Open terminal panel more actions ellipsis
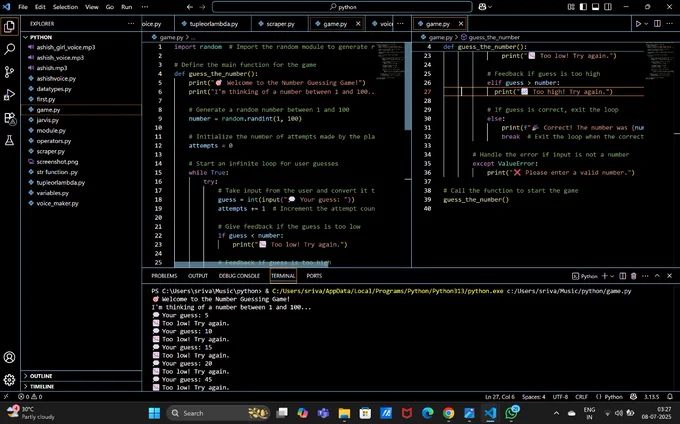 pos(645,276)
